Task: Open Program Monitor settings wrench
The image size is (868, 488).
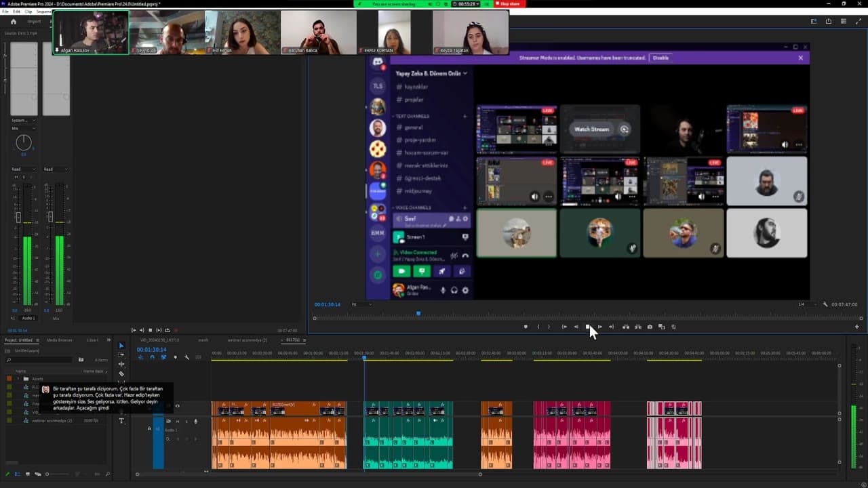Action: (x=825, y=304)
